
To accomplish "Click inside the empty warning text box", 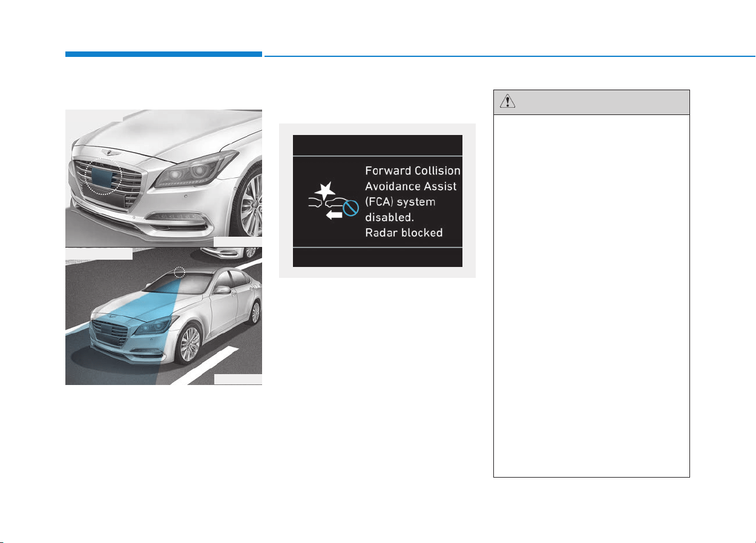I will click(591, 296).
